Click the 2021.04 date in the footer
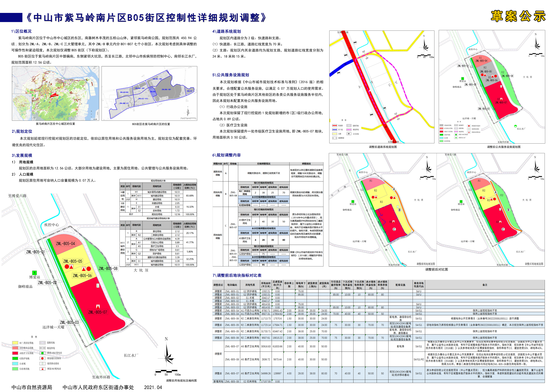Image resolution: width=555 pixels, height=392 pixels. tap(153, 387)
